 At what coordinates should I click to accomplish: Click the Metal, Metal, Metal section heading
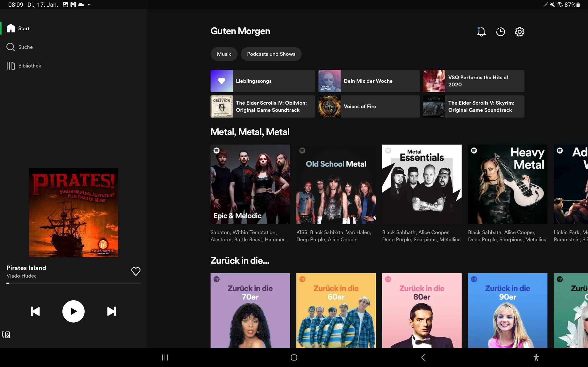[250, 132]
